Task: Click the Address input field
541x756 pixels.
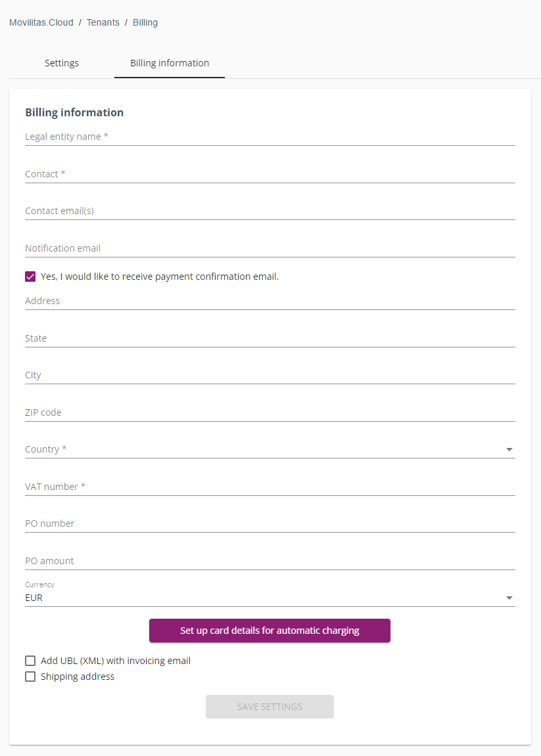Action: coord(270,301)
